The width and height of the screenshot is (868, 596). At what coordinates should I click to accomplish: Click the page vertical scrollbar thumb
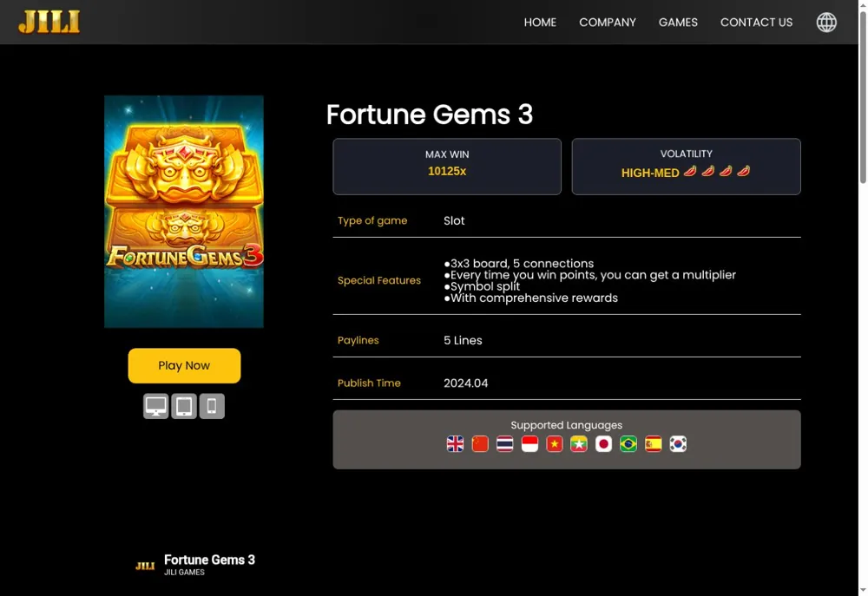[x=863, y=97]
